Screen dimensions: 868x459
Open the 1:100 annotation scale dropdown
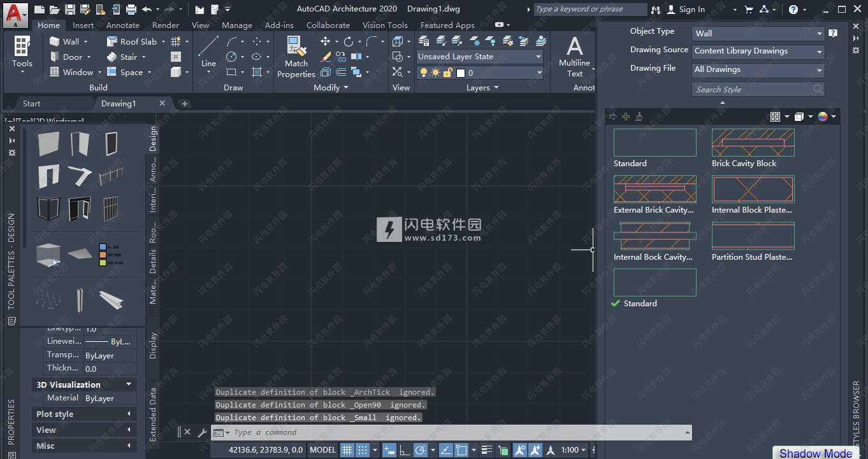(574, 450)
